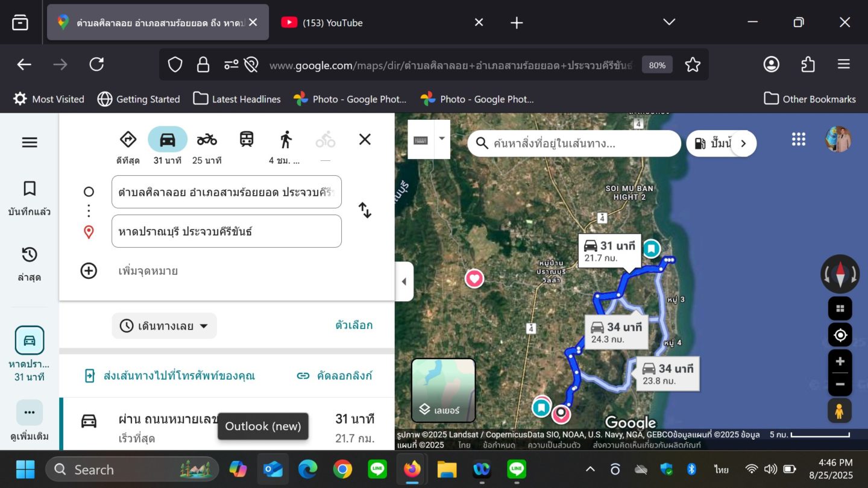The height and width of the screenshot is (488, 868).
Task: Select the best travel mode option
Action: (128, 140)
